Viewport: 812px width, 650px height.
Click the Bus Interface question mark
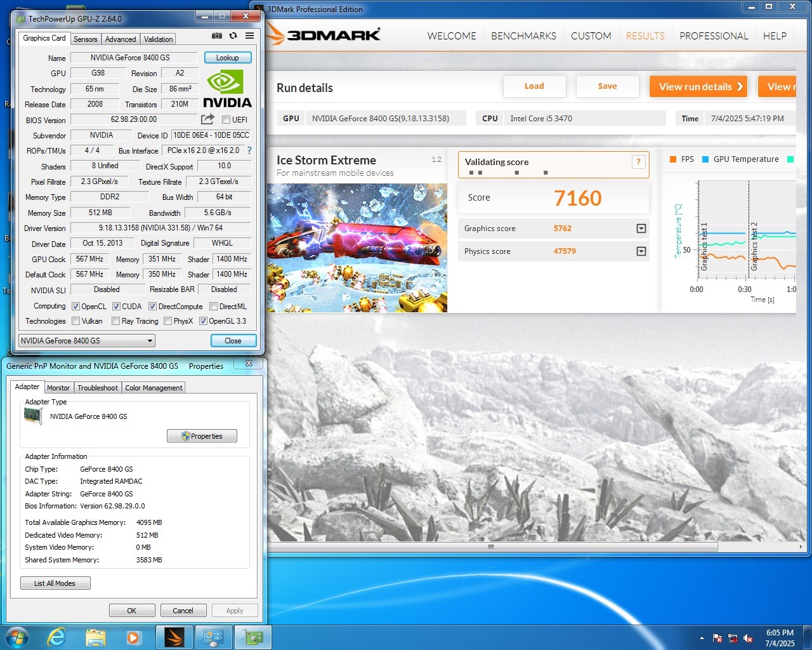pos(249,150)
